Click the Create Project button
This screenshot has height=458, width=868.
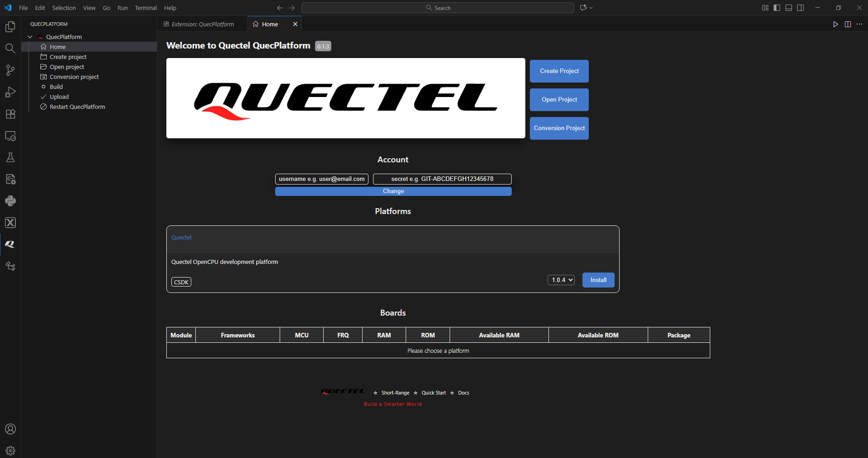coord(559,71)
